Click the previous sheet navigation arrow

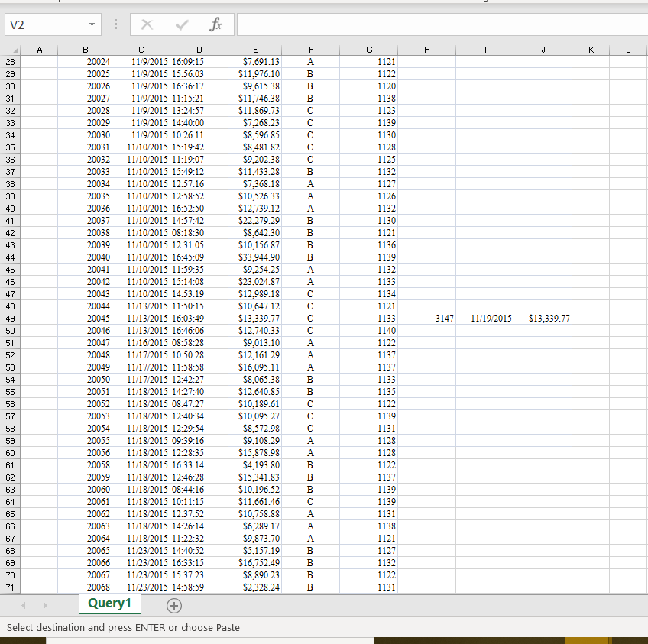coord(23,605)
